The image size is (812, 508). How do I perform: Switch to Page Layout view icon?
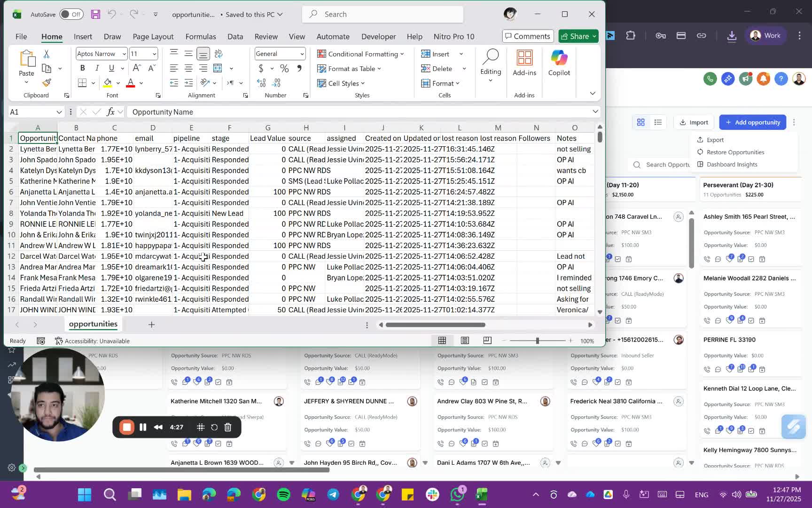pyautogui.click(x=465, y=341)
